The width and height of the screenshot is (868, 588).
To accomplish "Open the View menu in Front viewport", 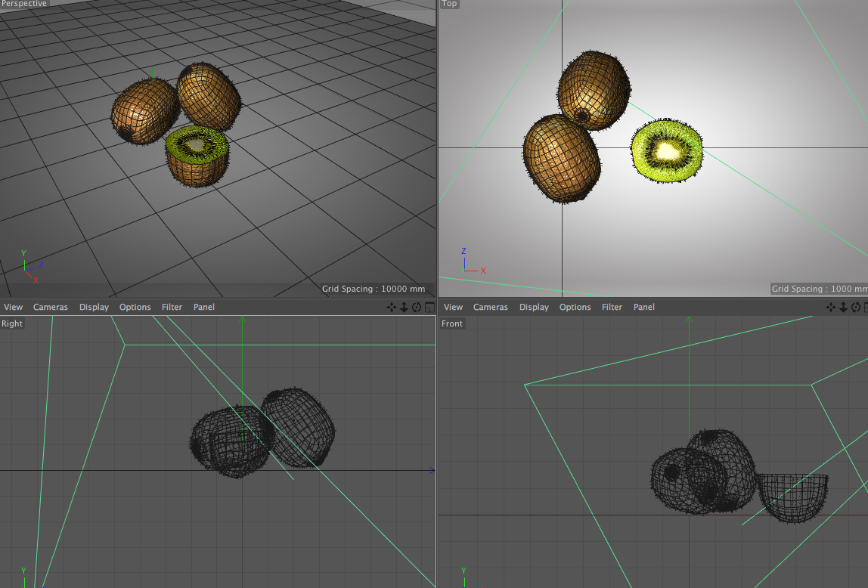I will (454, 307).
